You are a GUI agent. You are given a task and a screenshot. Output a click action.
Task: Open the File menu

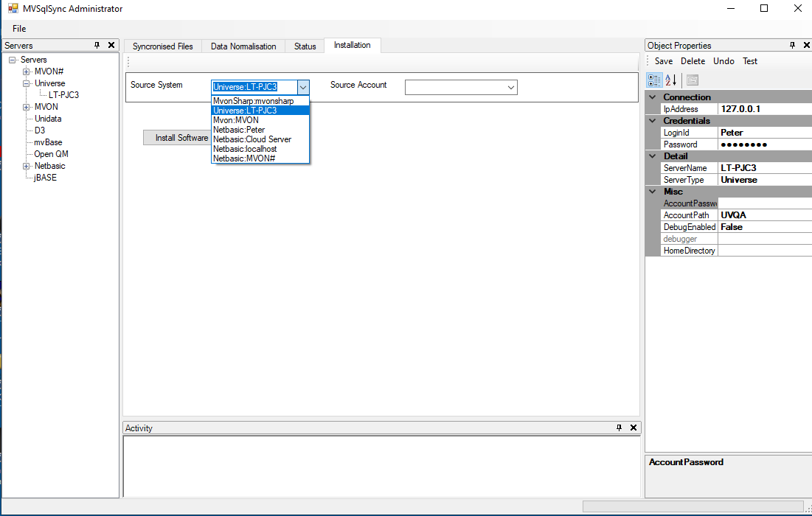pyautogui.click(x=19, y=29)
